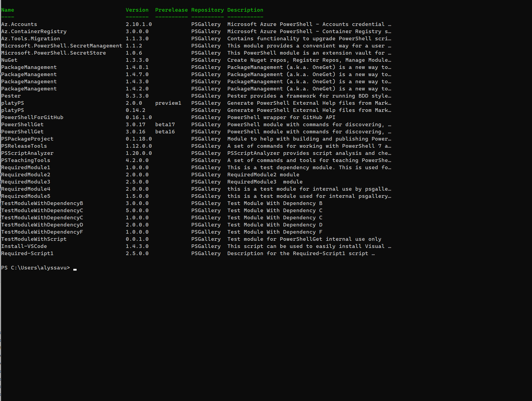Click Test Module With Dependency B description
The width and height of the screenshot is (532, 401).
point(275,203)
